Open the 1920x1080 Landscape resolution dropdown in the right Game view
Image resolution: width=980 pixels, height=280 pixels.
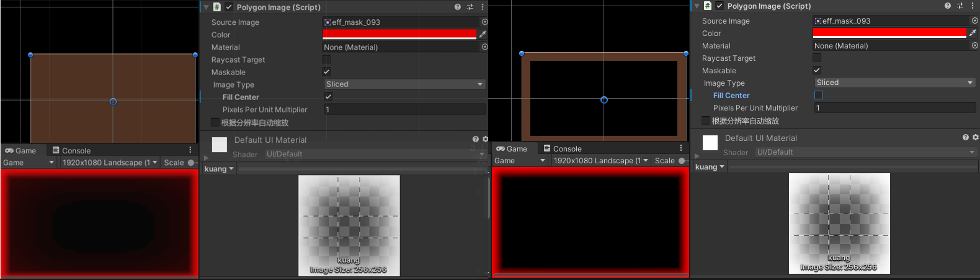(x=599, y=161)
